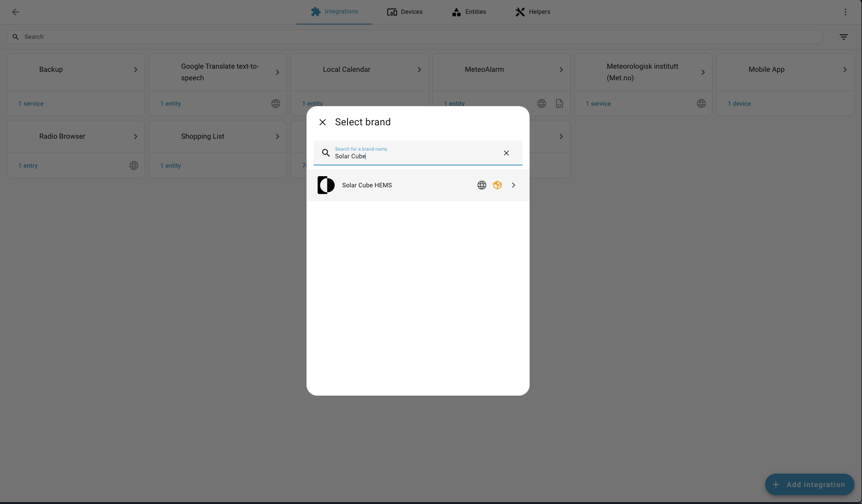
Task: Click the magnifier icon in top search bar
Action: coord(16,37)
